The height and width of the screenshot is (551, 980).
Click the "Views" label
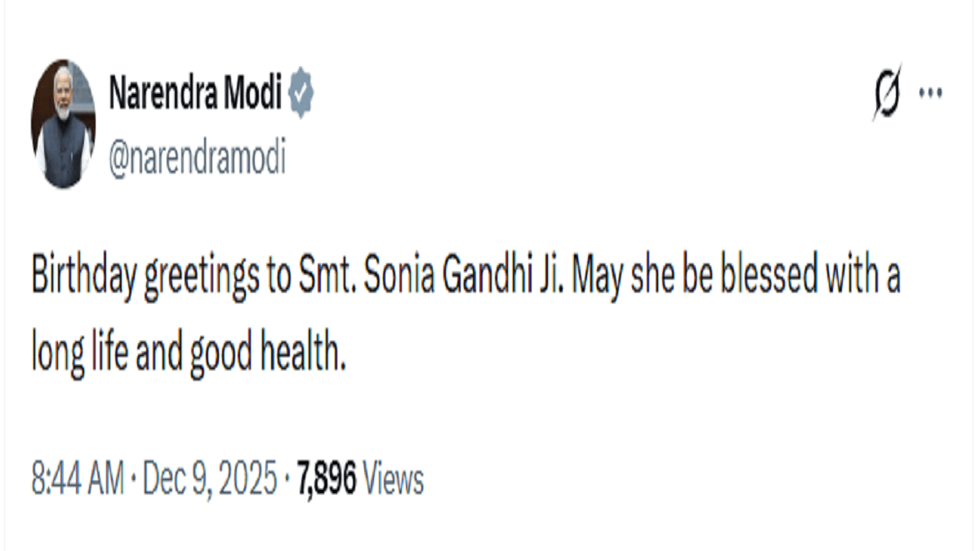[x=393, y=480]
